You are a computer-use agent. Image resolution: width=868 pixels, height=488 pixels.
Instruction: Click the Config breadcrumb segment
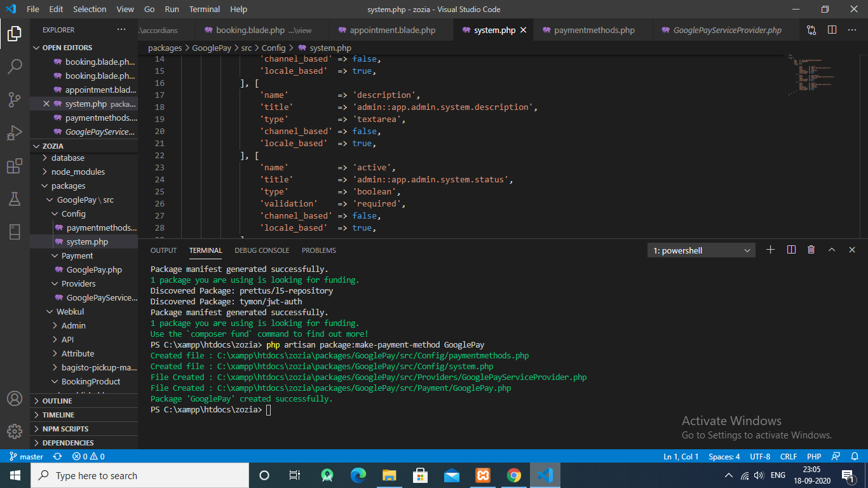(x=273, y=48)
